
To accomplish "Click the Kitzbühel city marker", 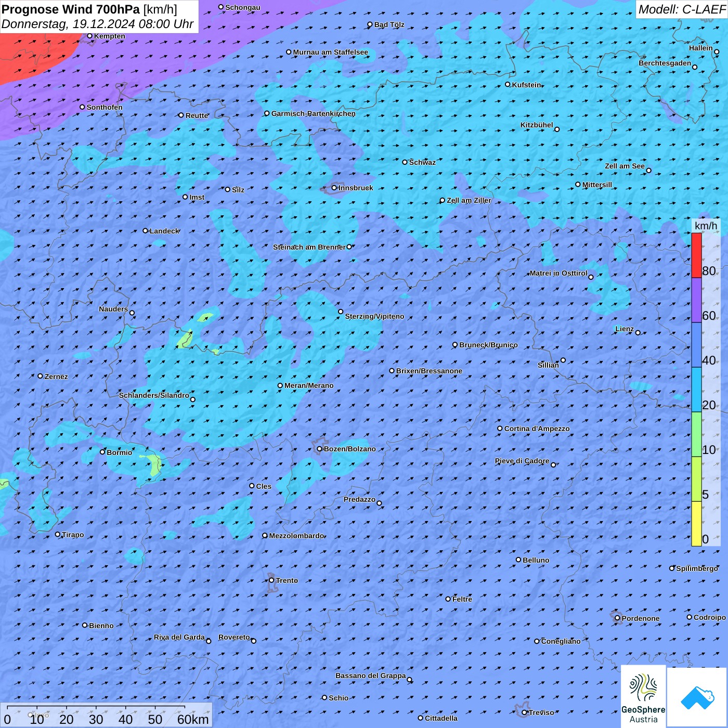I will click(557, 129).
